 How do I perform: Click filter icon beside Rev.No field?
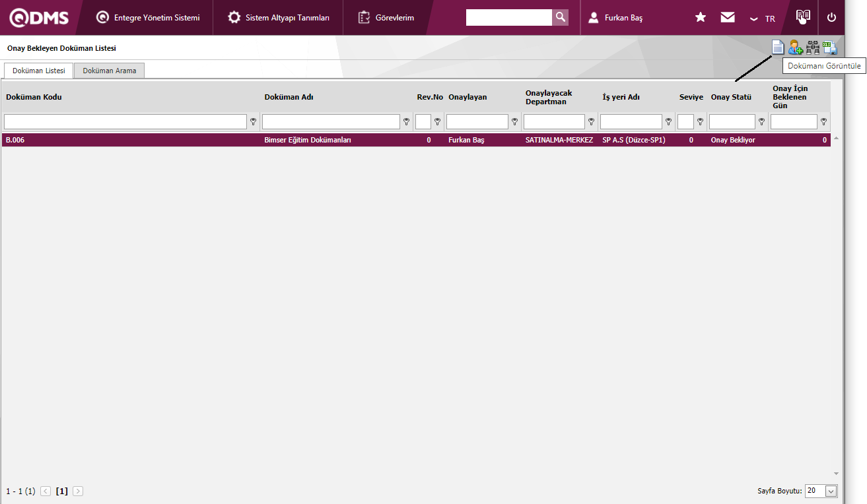pos(437,122)
